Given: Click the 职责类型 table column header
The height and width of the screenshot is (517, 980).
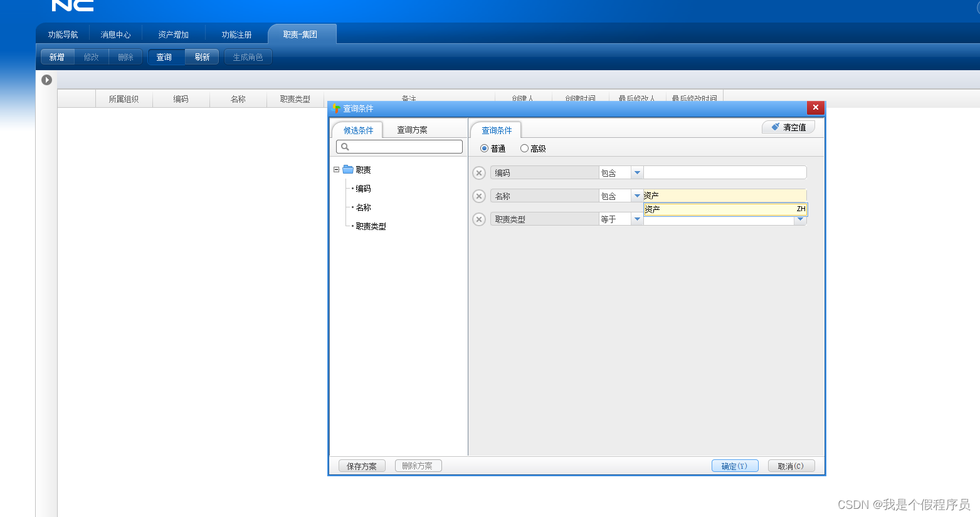Looking at the screenshot, I should 295,99.
